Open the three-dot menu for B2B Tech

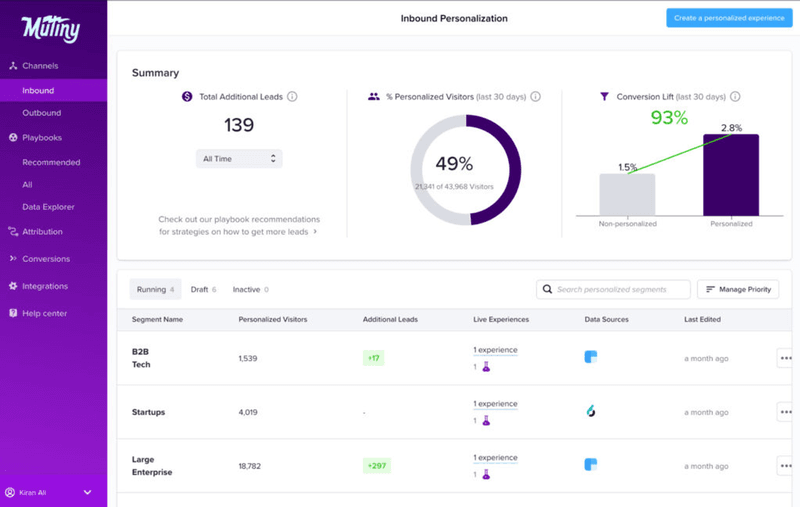pos(786,358)
